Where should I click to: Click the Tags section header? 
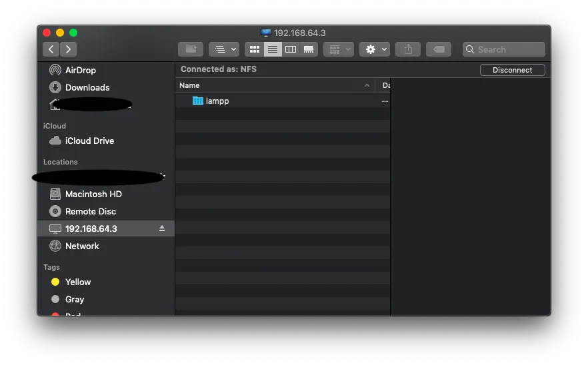51,267
